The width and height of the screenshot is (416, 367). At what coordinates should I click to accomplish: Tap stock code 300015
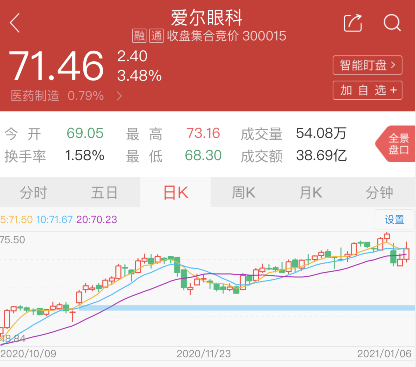[264, 36]
